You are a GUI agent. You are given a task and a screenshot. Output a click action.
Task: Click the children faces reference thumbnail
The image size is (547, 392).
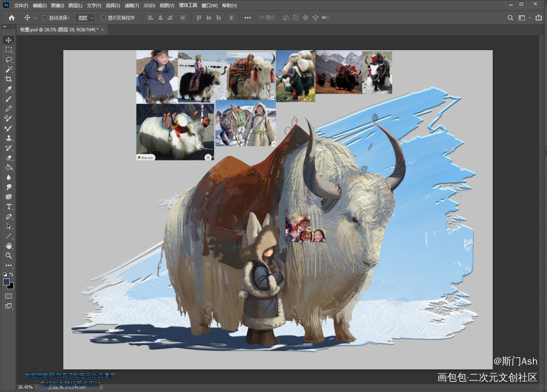[x=305, y=229]
